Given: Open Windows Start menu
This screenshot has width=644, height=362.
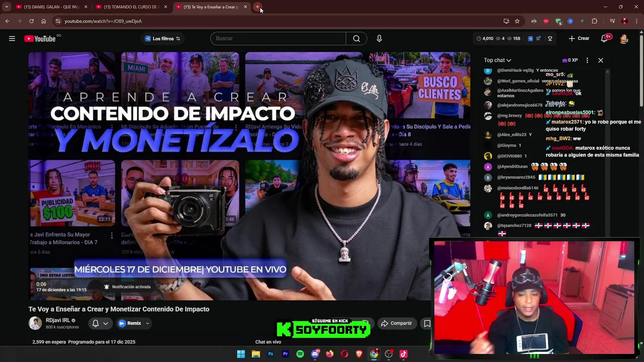Looking at the screenshot, I should [241, 354].
